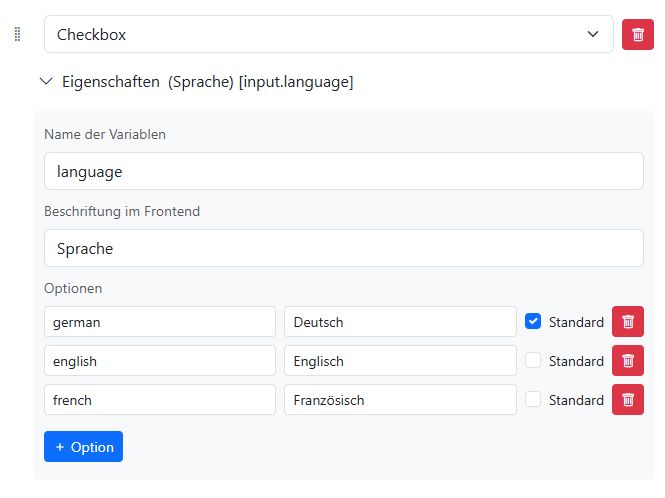Uncheck Standard for the Deutsch option
Image resolution: width=665 pixels, height=498 pixels.
(533, 322)
